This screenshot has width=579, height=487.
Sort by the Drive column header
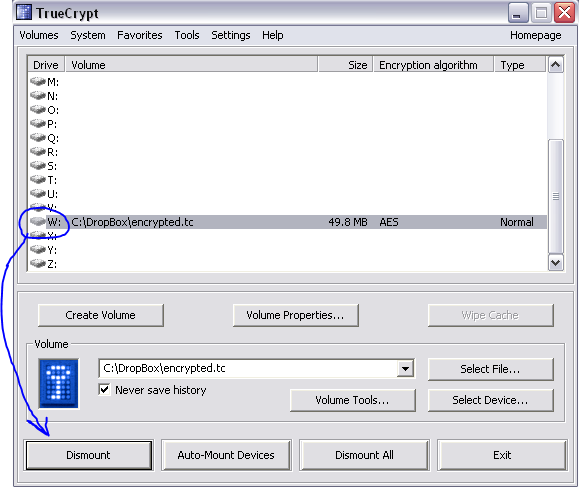46,65
